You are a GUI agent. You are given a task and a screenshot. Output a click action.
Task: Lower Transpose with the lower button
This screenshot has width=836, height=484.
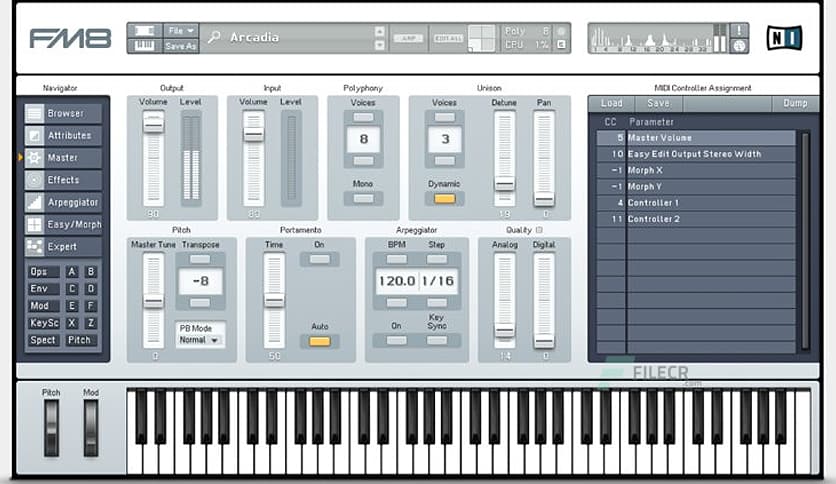(200, 303)
